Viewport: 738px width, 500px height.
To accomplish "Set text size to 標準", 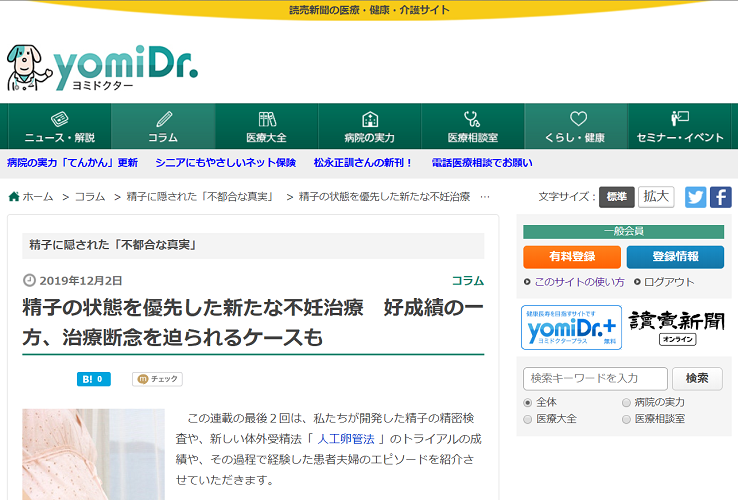I will pyautogui.click(x=617, y=197).
